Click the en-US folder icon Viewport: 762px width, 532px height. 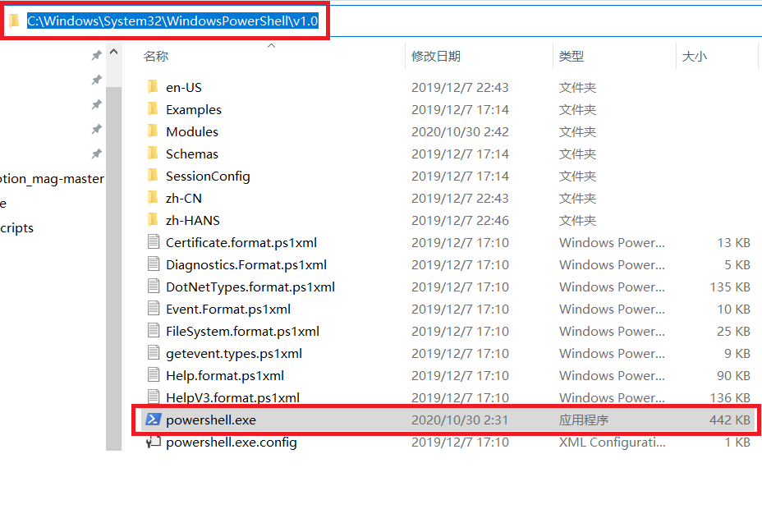tap(153, 87)
